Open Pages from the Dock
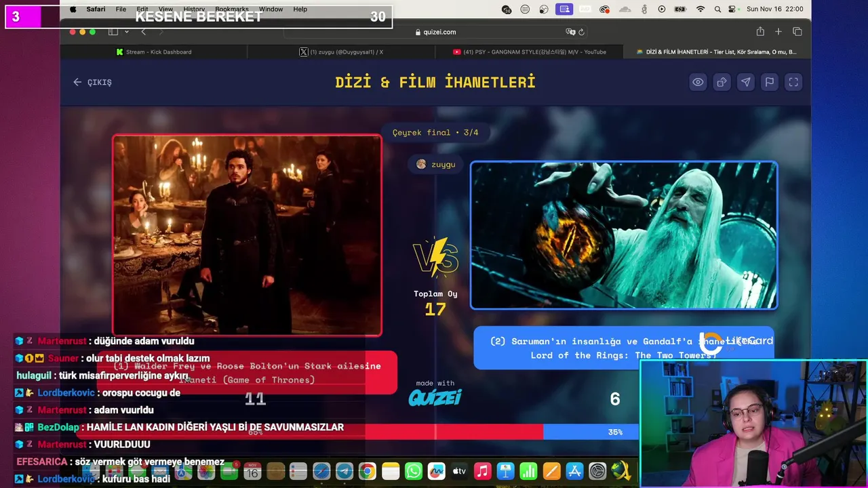 click(x=551, y=471)
